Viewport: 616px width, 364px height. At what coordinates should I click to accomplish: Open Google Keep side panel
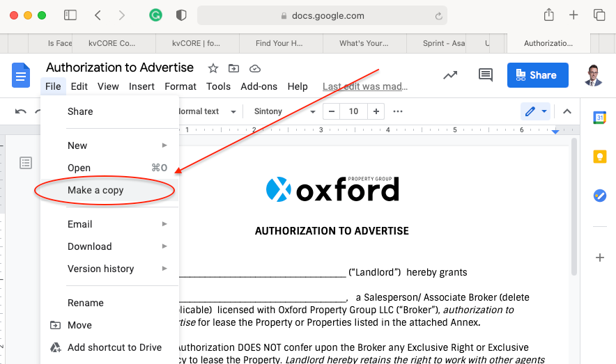599,157
